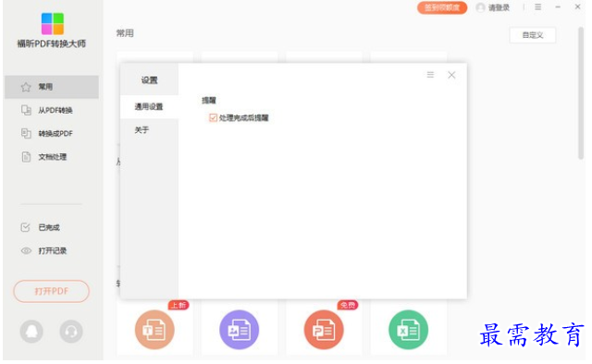Screen dimensions: 592x364
Task: Open 转换成PDF in the sidebar
Action: 52,134
